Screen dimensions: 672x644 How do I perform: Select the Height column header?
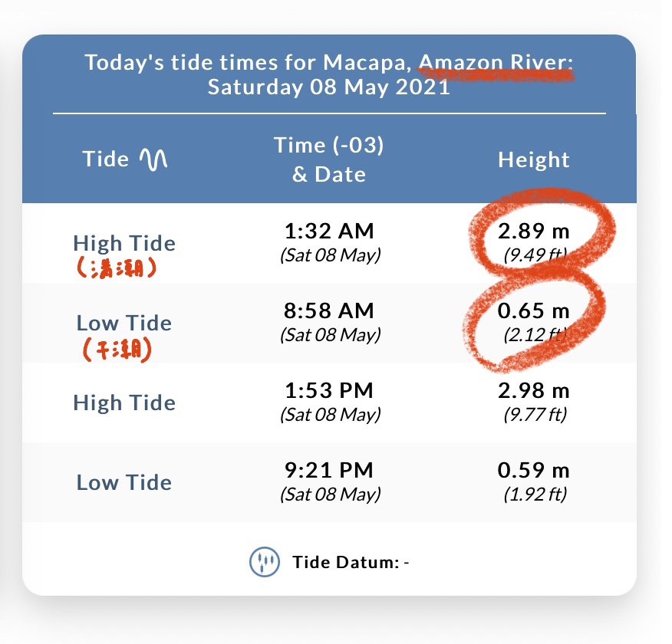tap(534, 159)
